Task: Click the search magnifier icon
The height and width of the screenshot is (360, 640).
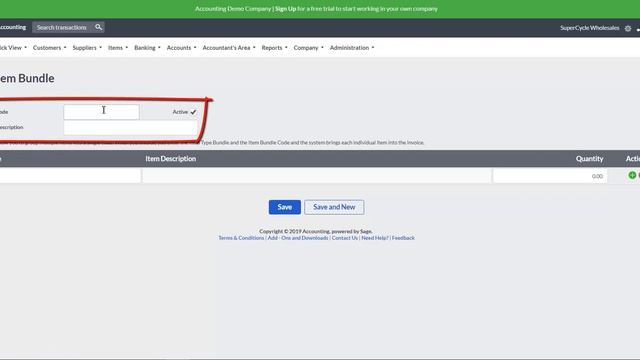Action: pos(98,27)
